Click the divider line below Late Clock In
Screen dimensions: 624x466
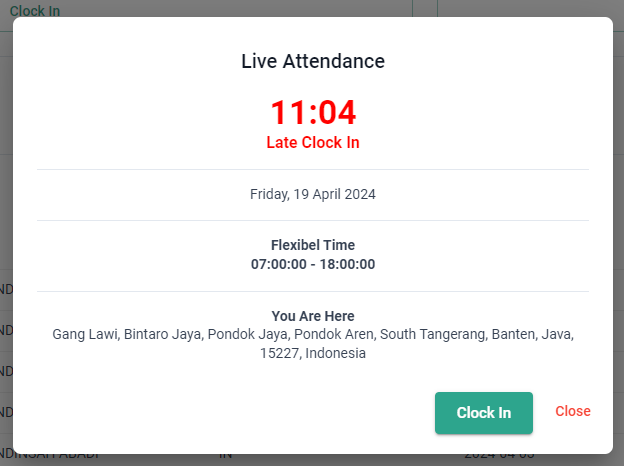tap(313, 170)
